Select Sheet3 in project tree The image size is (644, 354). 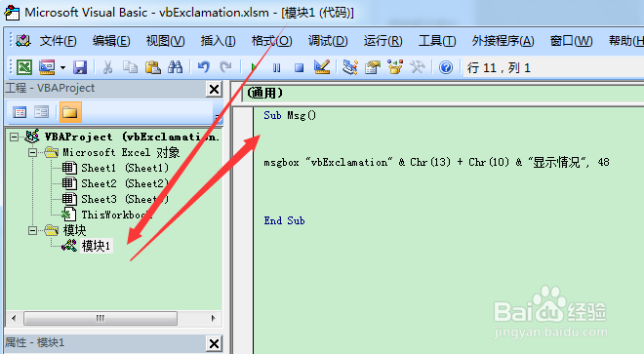(x=125, y=199)
